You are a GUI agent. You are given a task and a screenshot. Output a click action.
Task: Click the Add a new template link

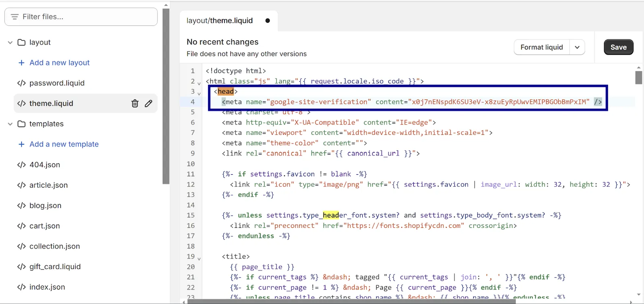click(x=64, y=144)
